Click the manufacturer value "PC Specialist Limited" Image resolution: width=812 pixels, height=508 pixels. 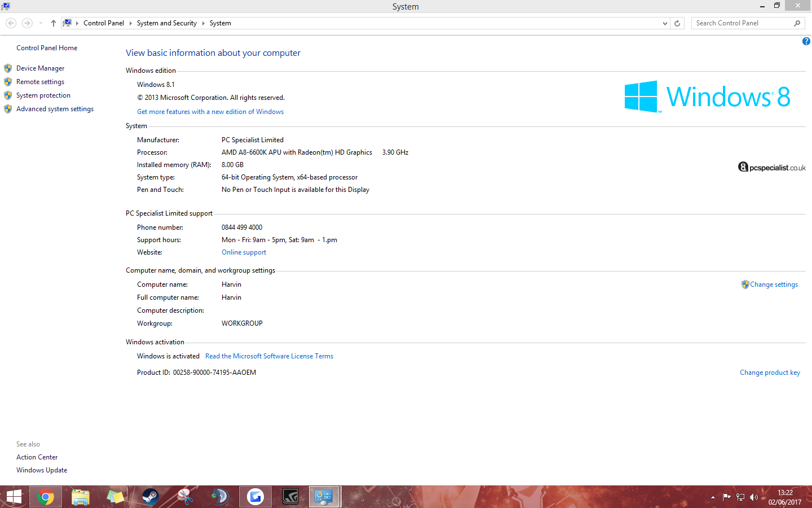(x=253, y=140)
